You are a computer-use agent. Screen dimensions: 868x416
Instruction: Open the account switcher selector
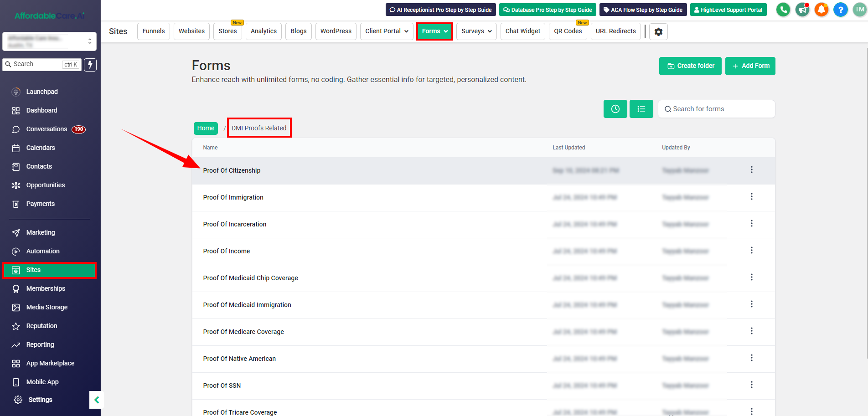(49, 41)
